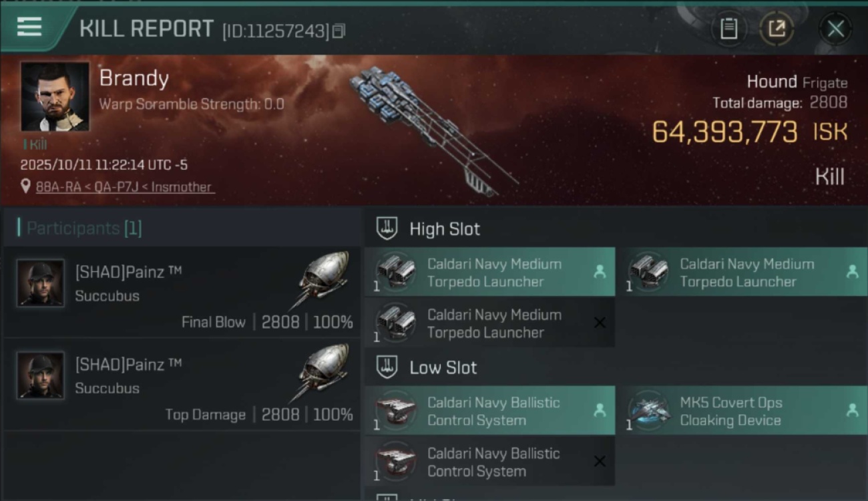
Task: Open the Top Damage Painz portrait
Action: click(x=41, y=375)
